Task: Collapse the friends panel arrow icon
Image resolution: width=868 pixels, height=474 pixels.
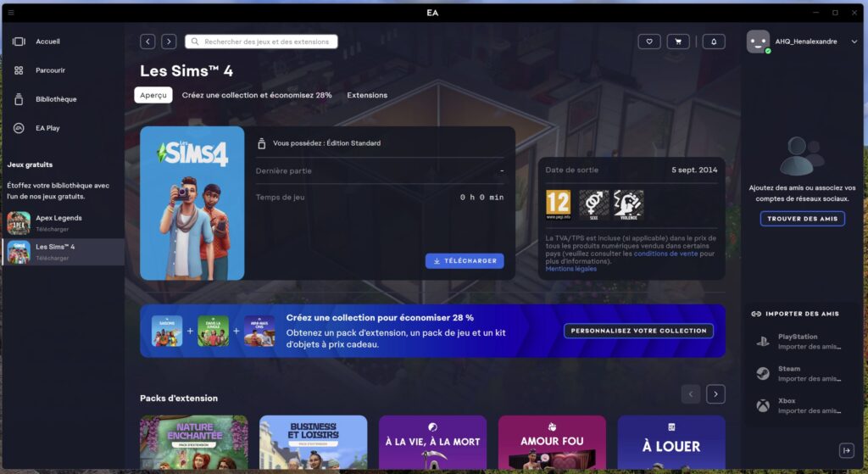Action: [x=847, y=450]
